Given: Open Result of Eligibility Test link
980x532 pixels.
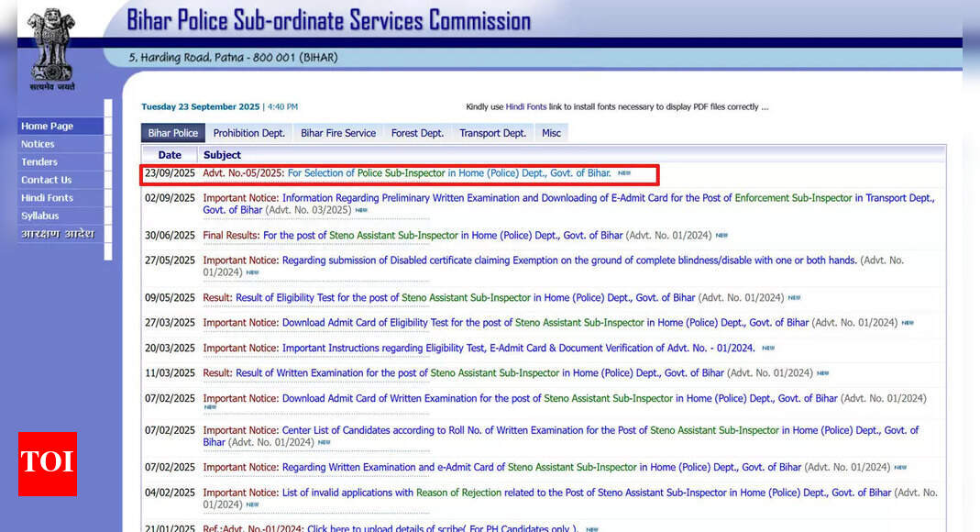Looking at the screenshot, I should pyautogui.click(x=449, y=298).
